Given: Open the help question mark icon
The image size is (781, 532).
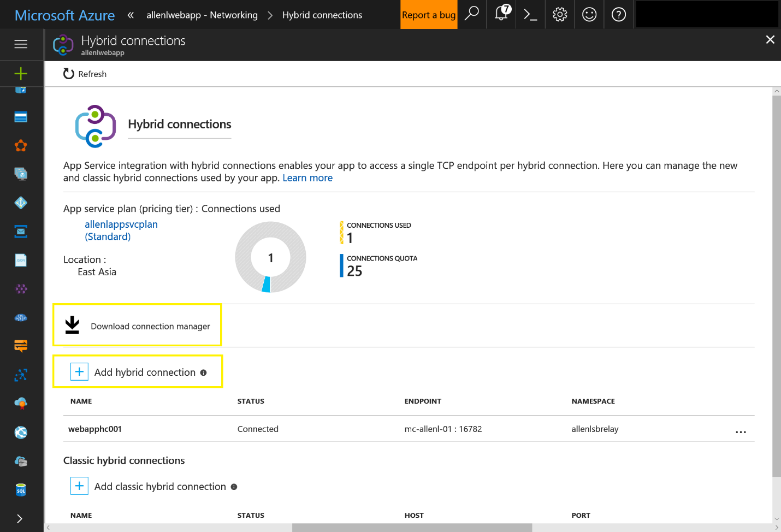Looking at the screenshot, I should 619,14.
